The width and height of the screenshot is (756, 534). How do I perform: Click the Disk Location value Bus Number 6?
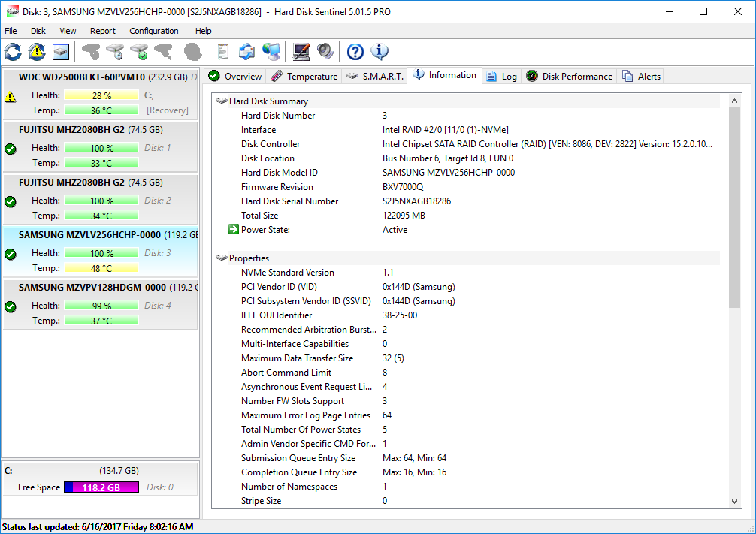click(x=448, y=158)
